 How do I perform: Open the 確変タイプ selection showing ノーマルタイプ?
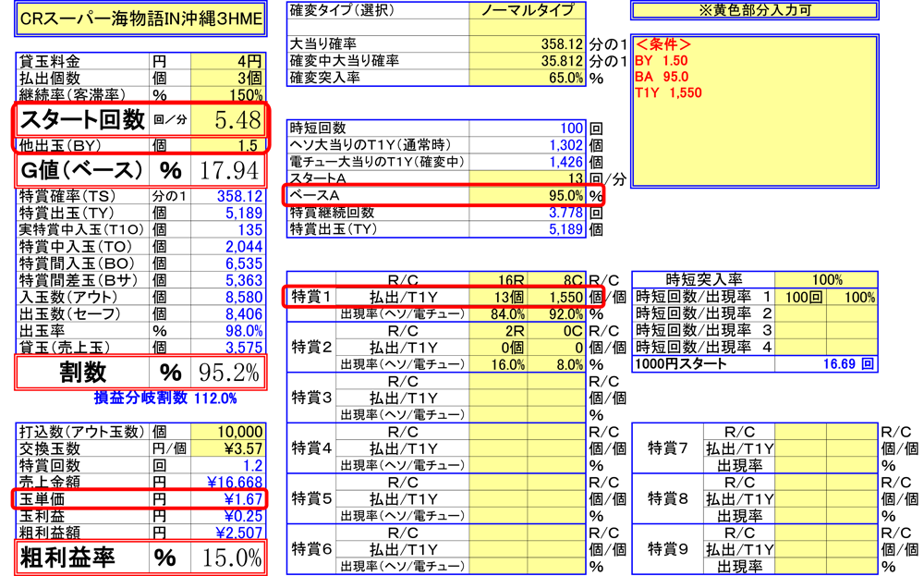528,10
